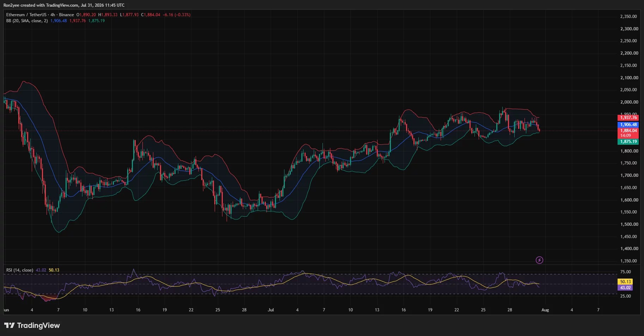The image size is (644, 336).
Task: Click the 1,650.00 price axis label
Action: click(629, 188)
